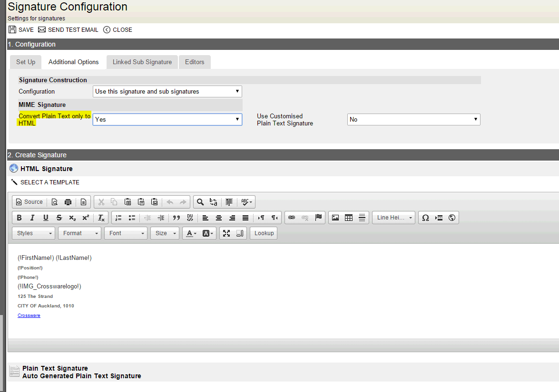Insert a special character (omega symbol)
The image size is (559, 392).
(x=425, y=218)
